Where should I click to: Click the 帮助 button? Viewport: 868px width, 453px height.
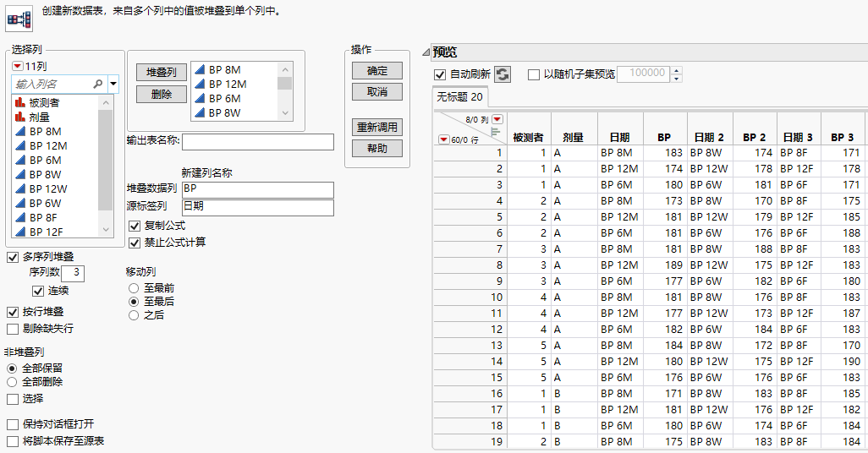(377, 148)
